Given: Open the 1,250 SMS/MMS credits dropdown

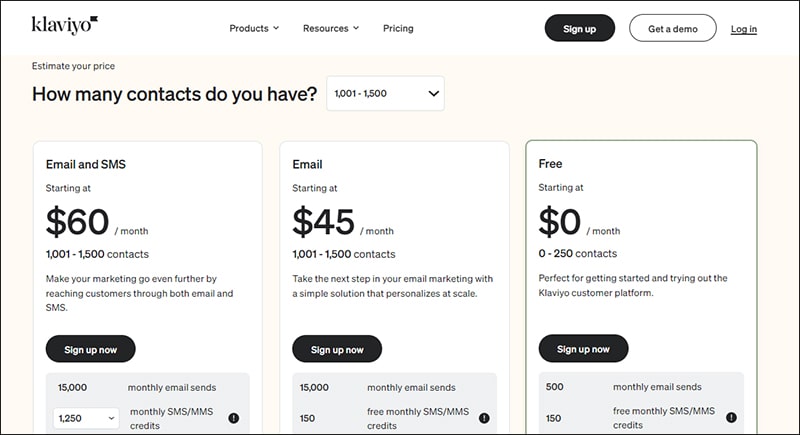Looking at the screenshot, I should [86, 418].
